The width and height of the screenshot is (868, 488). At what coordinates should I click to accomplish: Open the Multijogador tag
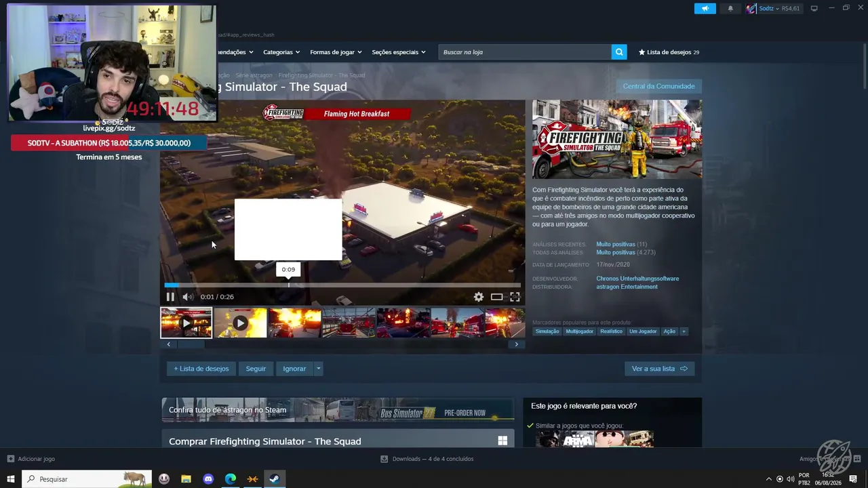[x=580, y=331]
